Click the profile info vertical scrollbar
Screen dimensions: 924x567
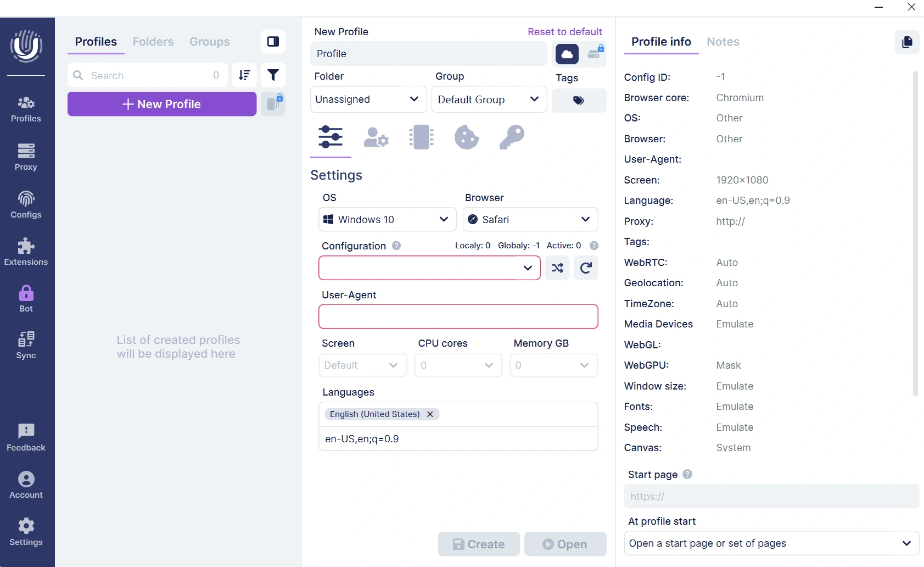coord(915,234)
